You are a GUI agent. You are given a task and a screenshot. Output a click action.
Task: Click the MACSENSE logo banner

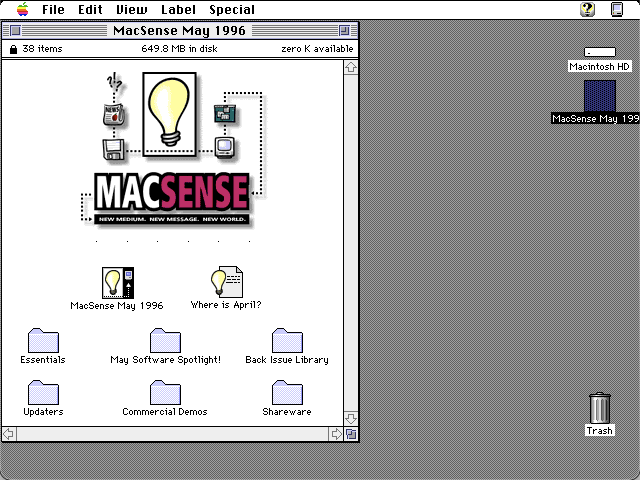tap(172, 199)
